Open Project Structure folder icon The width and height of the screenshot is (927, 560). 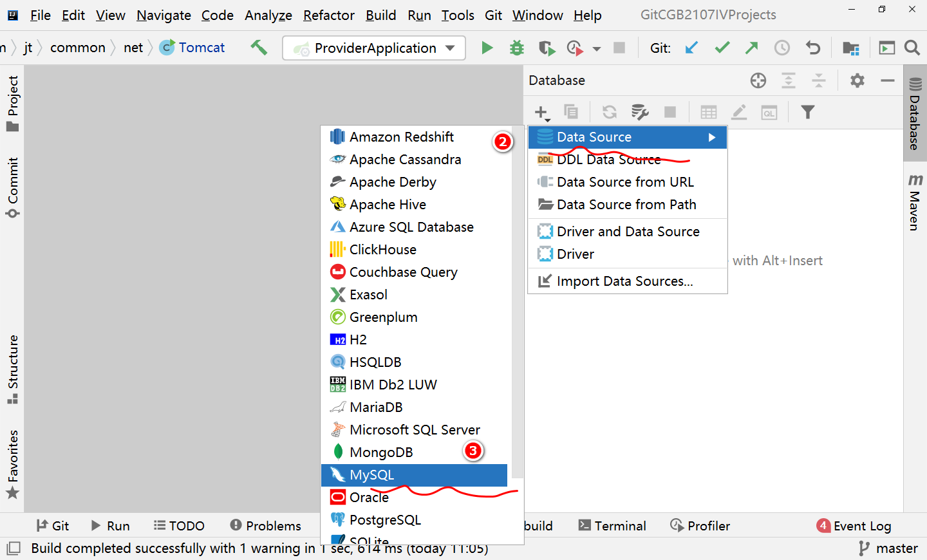[x=850, y=48]
